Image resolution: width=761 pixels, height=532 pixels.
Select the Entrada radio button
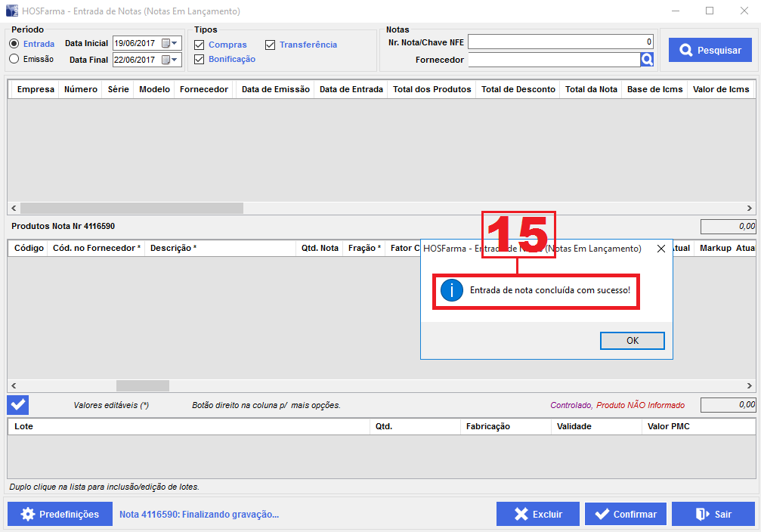click(x=14, y=44)
